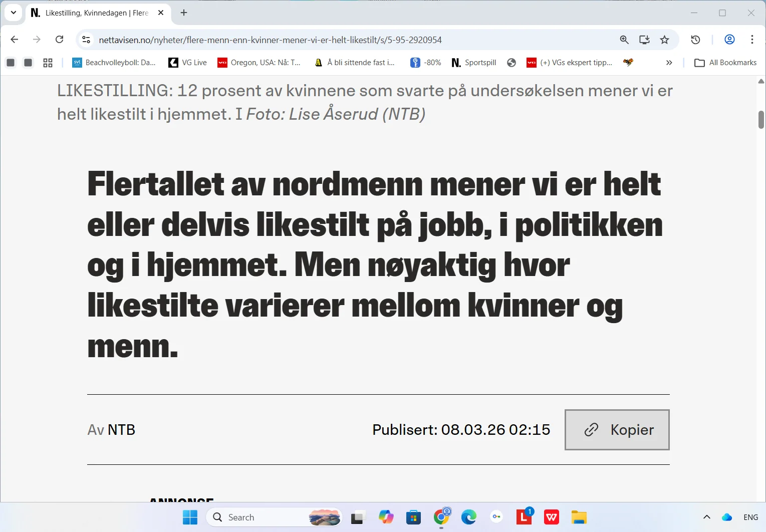Expand hidden system tray icons

[706, 517]
